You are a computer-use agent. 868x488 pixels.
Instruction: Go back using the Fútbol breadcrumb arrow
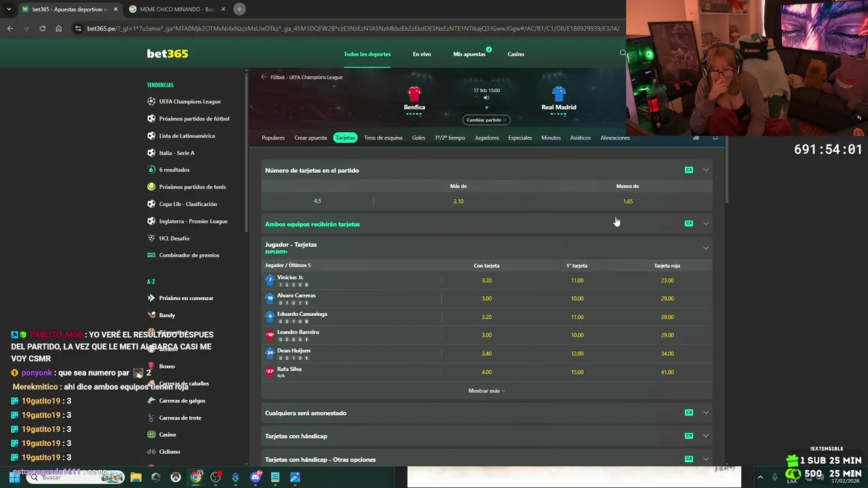[x=264, y=77]
